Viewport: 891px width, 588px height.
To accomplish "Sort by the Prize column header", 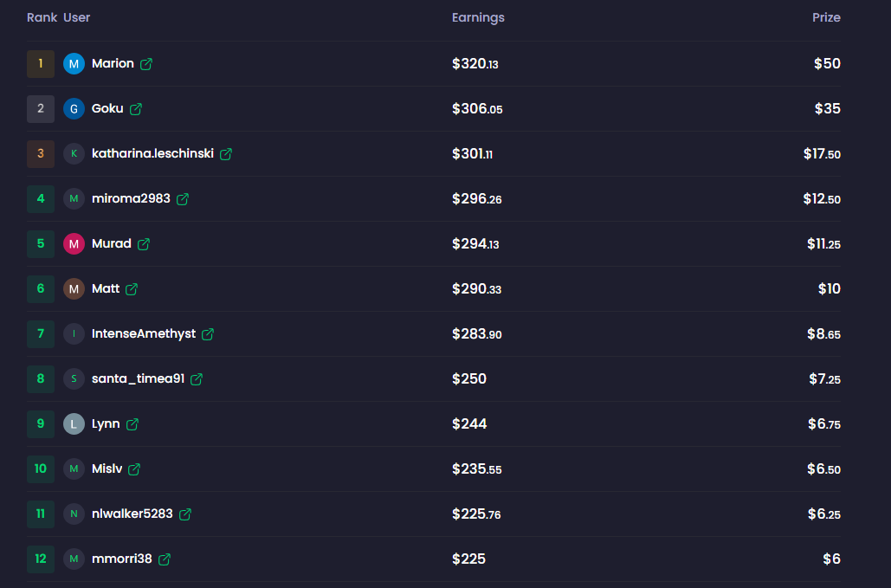I will (826, 17).
